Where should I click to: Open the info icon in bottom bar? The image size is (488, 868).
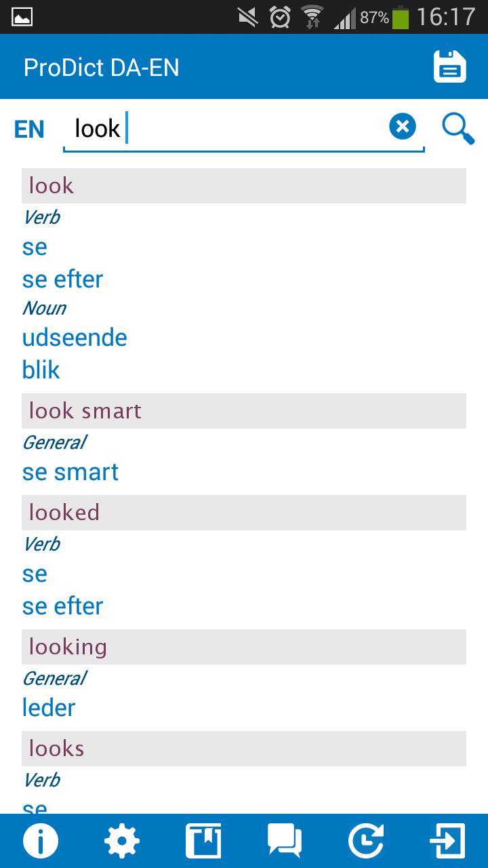[x=41, y=841]
